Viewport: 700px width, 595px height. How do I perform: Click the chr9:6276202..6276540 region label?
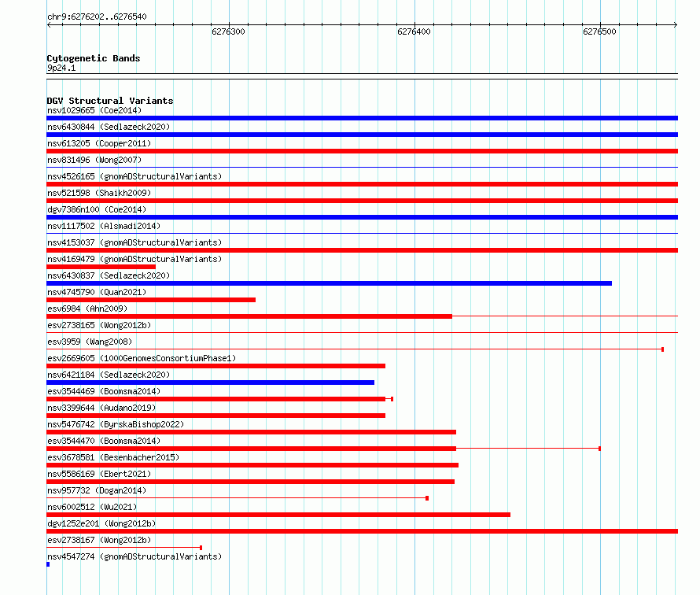pos(97,17)
